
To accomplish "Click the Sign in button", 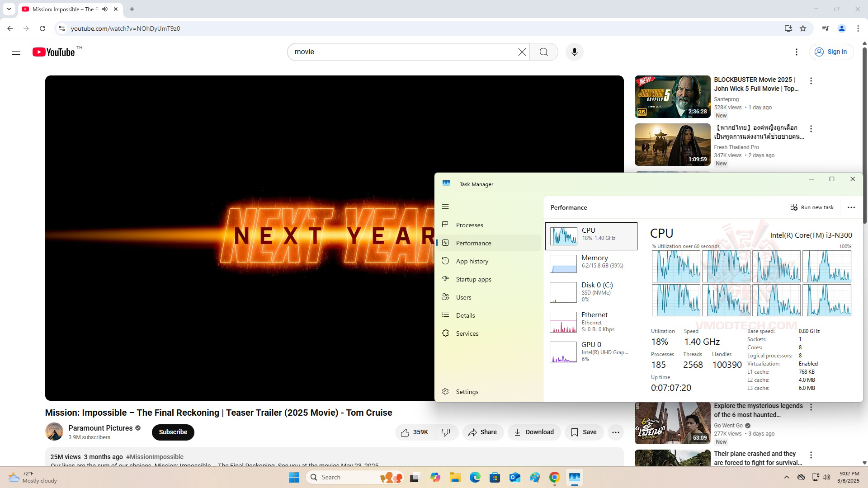I will (831, 52).
